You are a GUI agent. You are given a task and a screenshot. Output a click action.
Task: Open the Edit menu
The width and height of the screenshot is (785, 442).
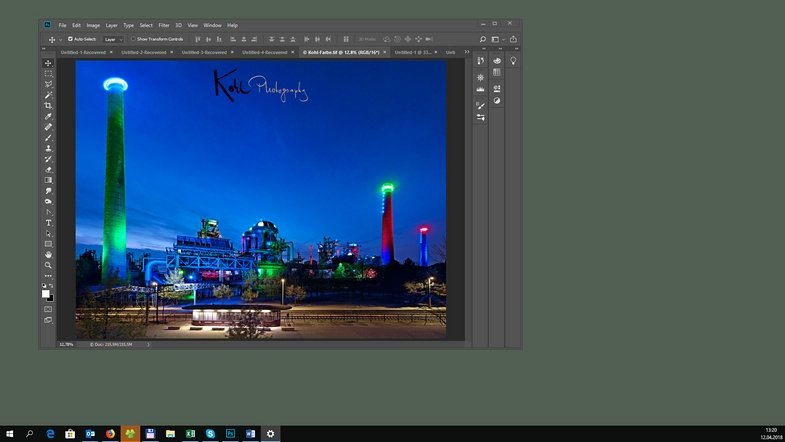coord(76,25)
